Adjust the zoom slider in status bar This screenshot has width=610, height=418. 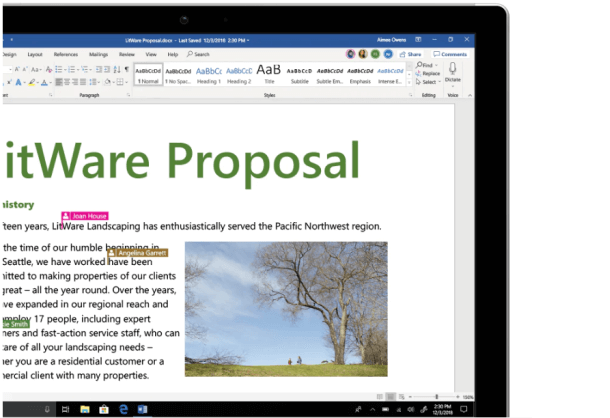click(x=435, y=397)
